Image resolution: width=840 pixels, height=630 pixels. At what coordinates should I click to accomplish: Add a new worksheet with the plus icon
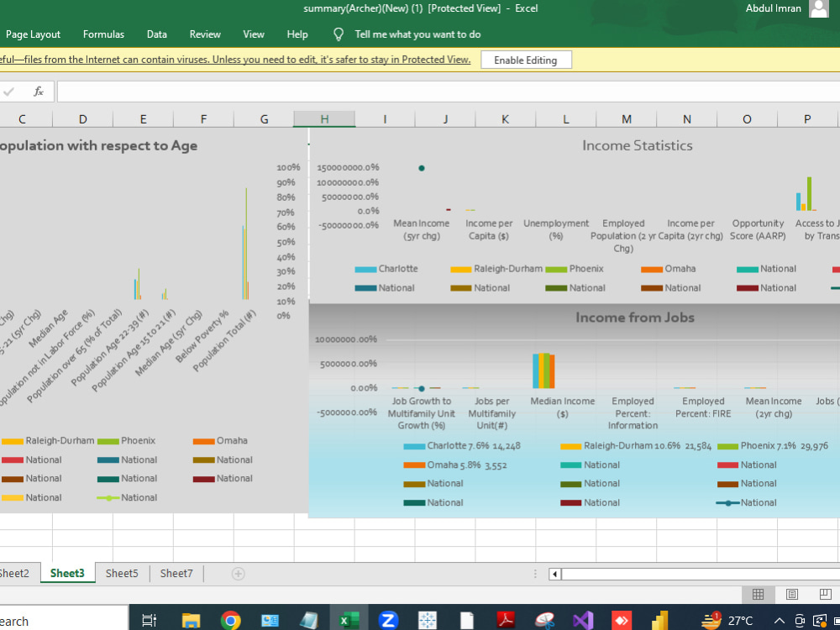(238, 574)
